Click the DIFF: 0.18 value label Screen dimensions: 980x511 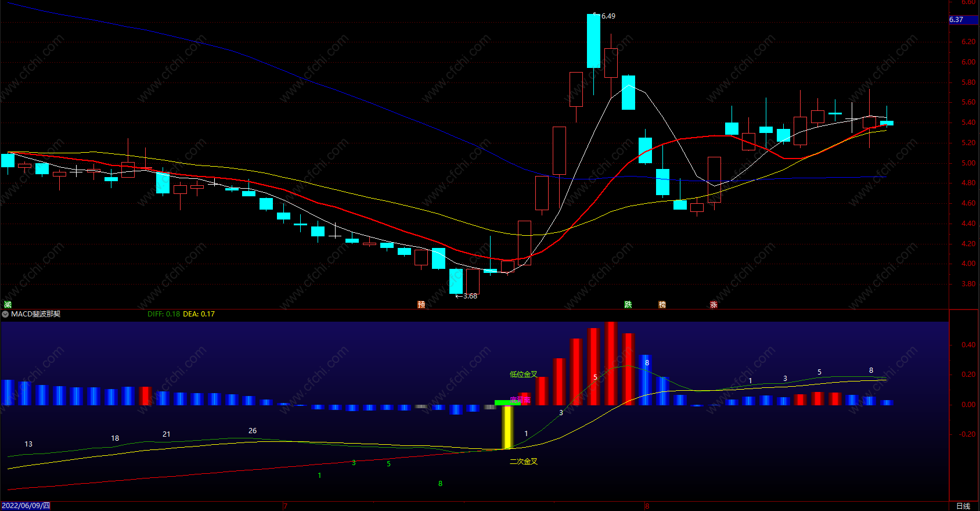click(164, 314)
